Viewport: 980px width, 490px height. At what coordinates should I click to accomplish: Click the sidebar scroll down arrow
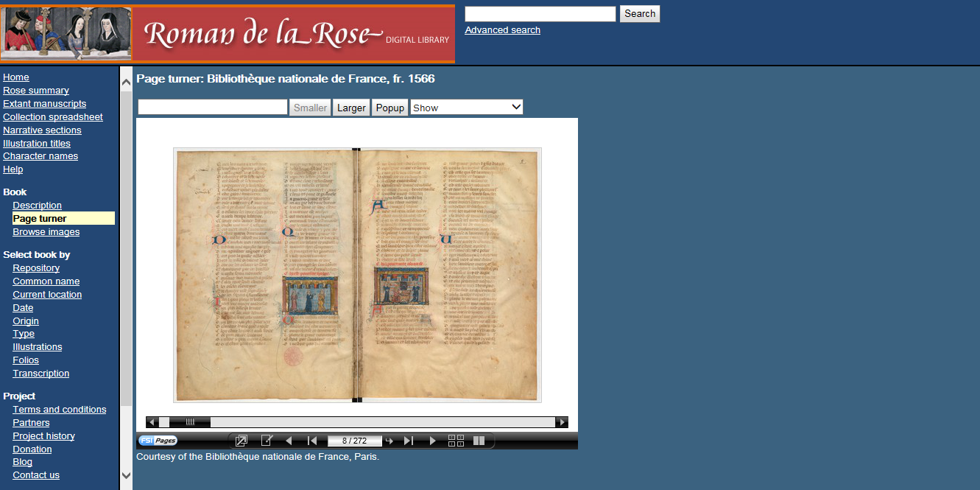click(x=126, y=476)
